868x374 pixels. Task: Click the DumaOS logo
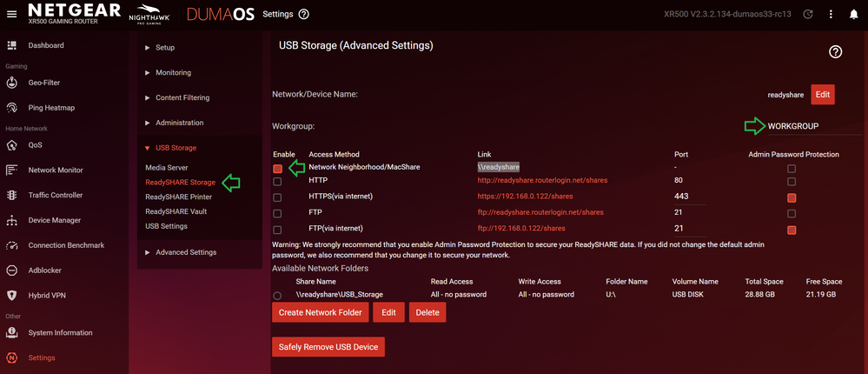(x=221, y=15)
